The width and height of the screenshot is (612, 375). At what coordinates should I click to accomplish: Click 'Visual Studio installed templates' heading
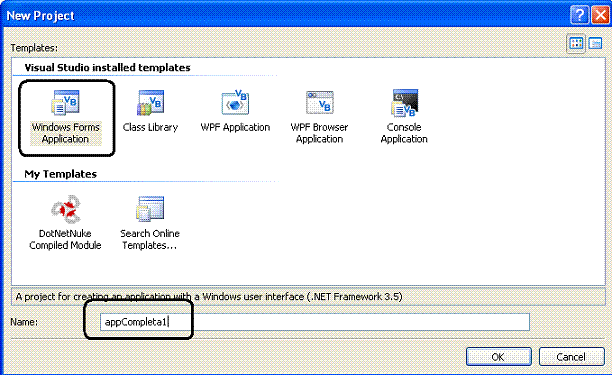click(x=107, y=68)
